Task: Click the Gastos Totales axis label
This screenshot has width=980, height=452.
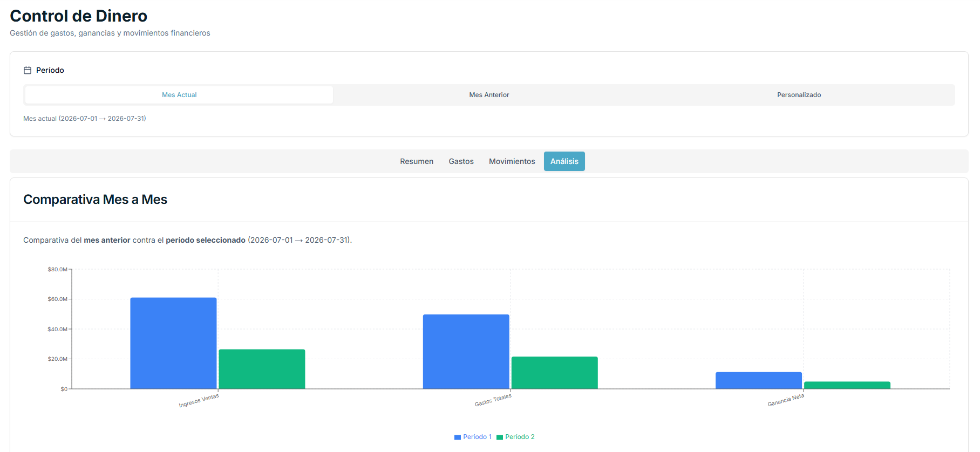Action: click(x=493, y=400)
